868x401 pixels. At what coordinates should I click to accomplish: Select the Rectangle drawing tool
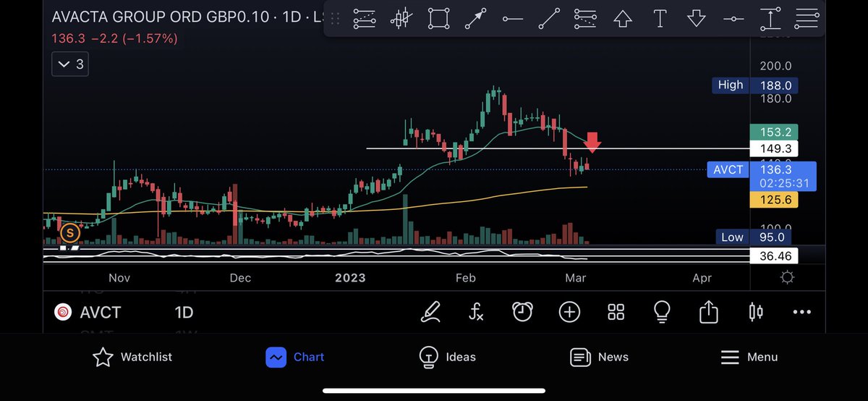438,18
